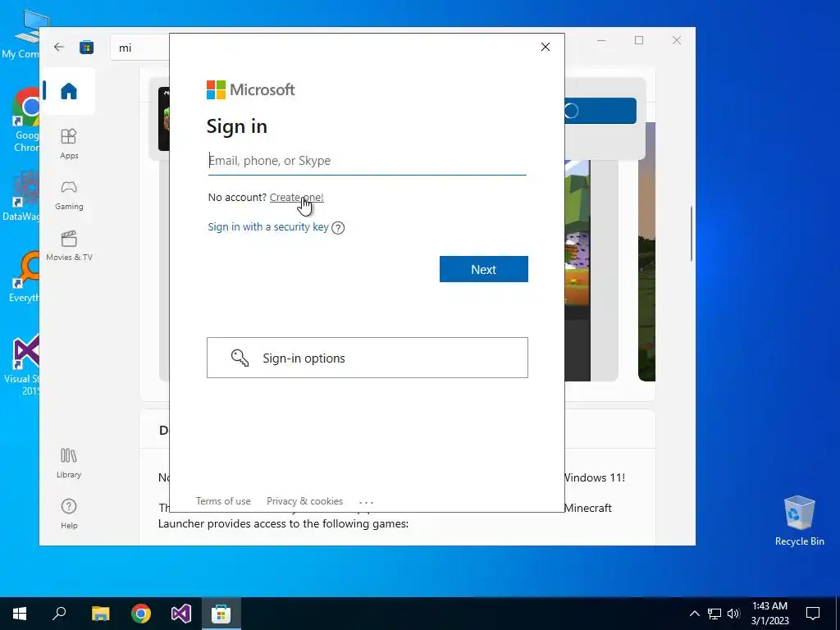
Task: Select the Recycle Bin desktop icon
Action: pos(799,520)
